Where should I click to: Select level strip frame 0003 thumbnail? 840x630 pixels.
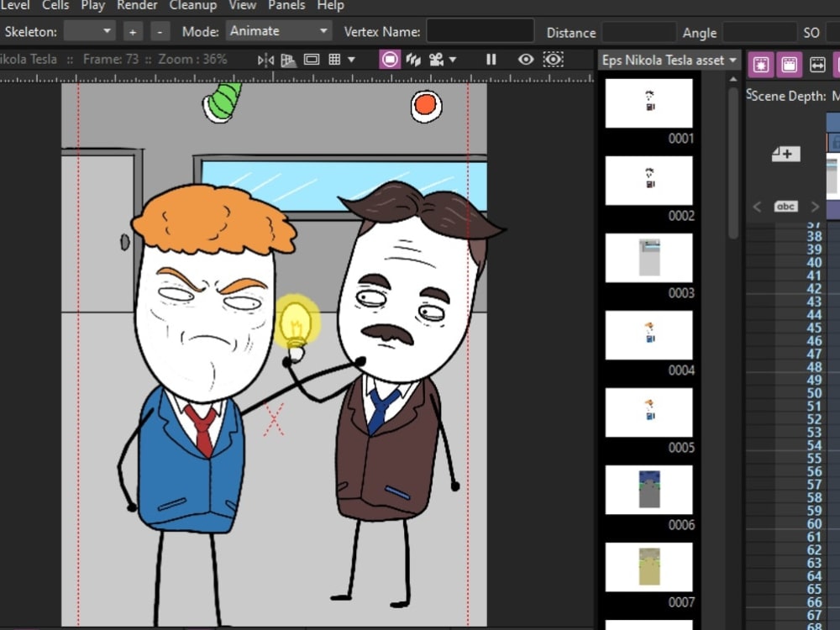(x=648, y=258)
